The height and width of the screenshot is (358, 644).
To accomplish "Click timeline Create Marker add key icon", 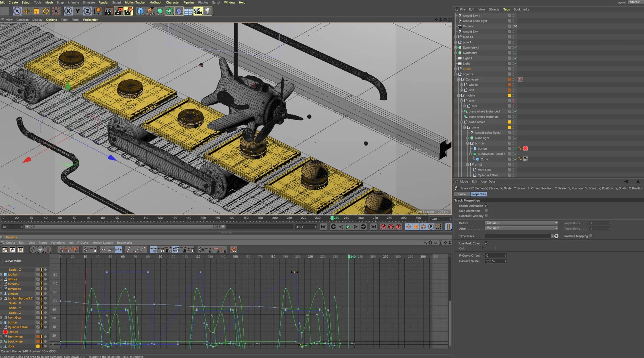I will (61, 250).
